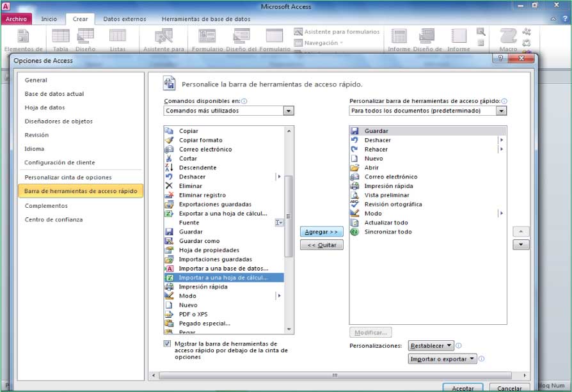
Task: Expand the Deshacer submenu arrow in left list
Action: [279, 176]
